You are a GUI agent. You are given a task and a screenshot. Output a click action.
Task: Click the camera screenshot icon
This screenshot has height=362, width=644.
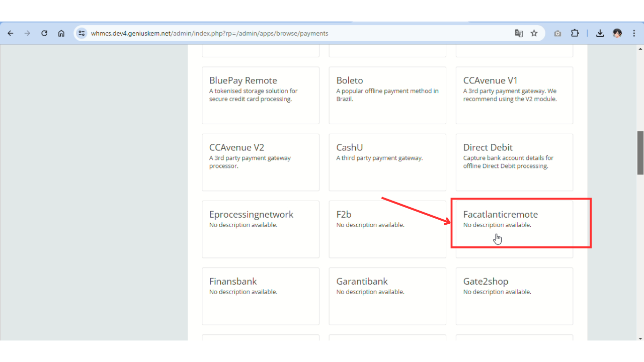pos(557,33)
